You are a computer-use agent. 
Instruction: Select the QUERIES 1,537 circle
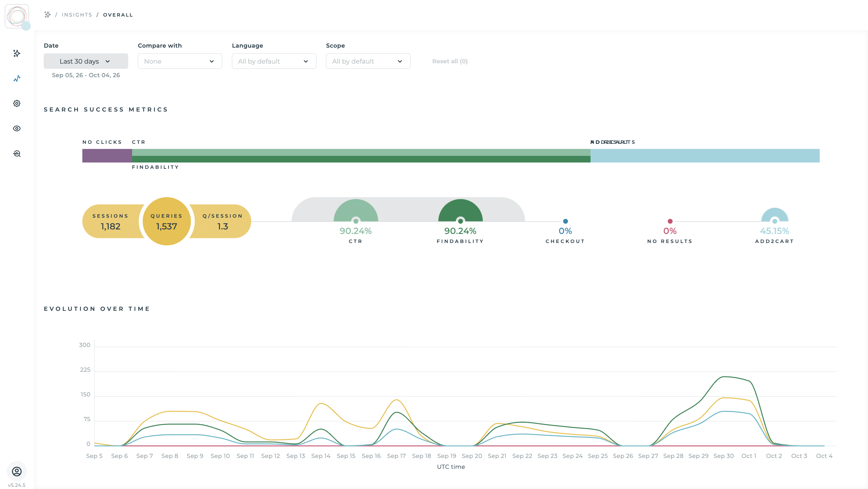[167, 222]
